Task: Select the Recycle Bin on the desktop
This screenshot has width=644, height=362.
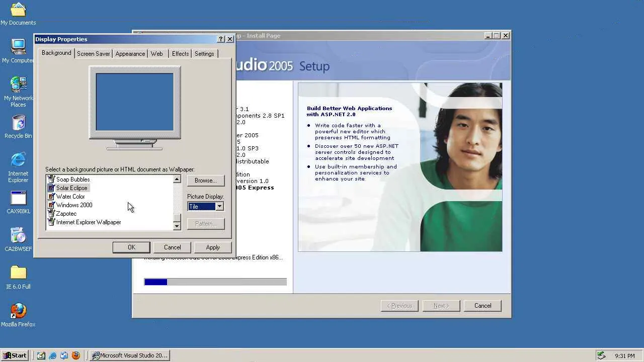Action: (x=18, y=127)
